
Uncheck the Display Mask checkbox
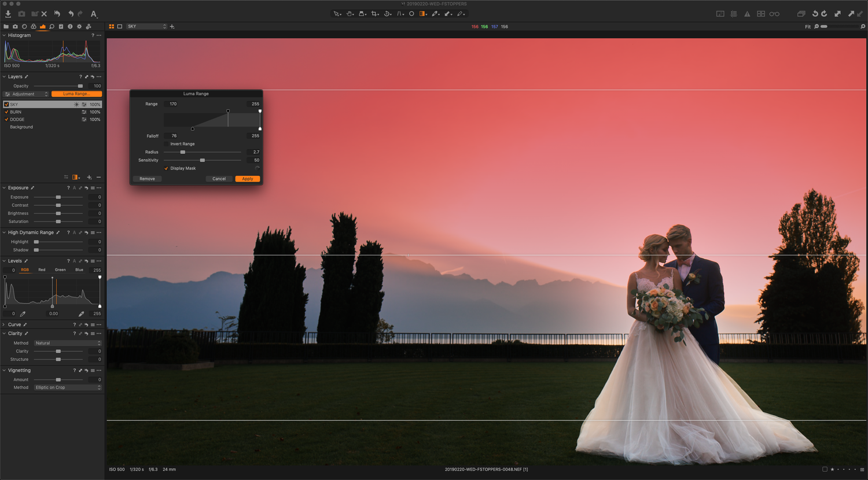pyautogui.click(x=167, y=168)
